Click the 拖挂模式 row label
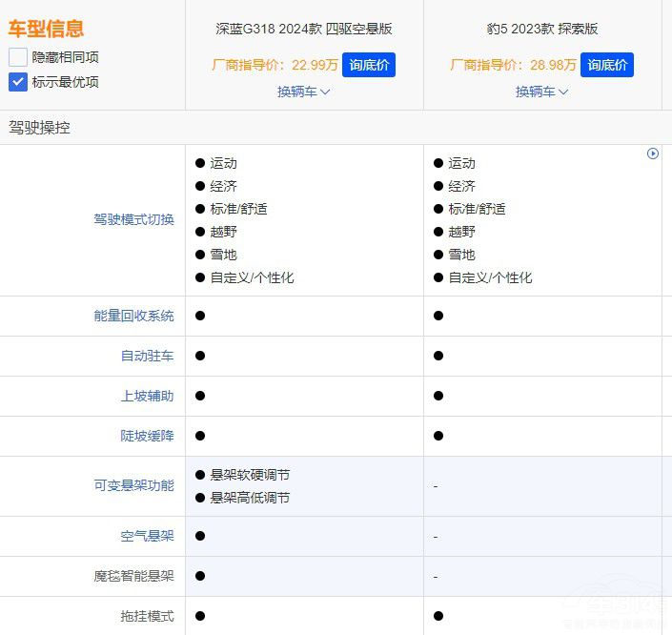This screenshot has height=635, width=672. pyautogui.click(x=147, y=616)
